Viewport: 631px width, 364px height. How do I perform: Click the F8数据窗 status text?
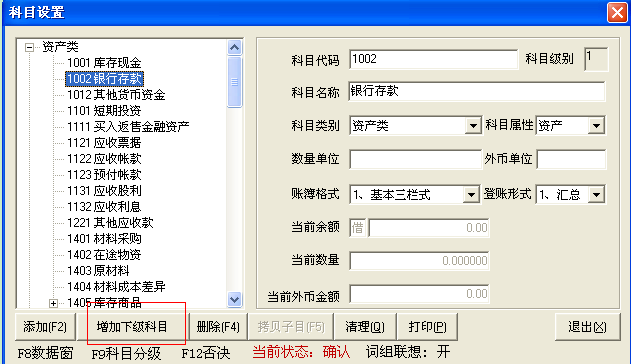45,353
